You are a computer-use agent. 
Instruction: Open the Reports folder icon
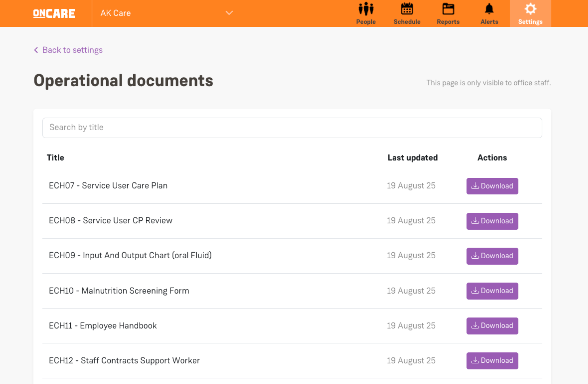[448, 9]
